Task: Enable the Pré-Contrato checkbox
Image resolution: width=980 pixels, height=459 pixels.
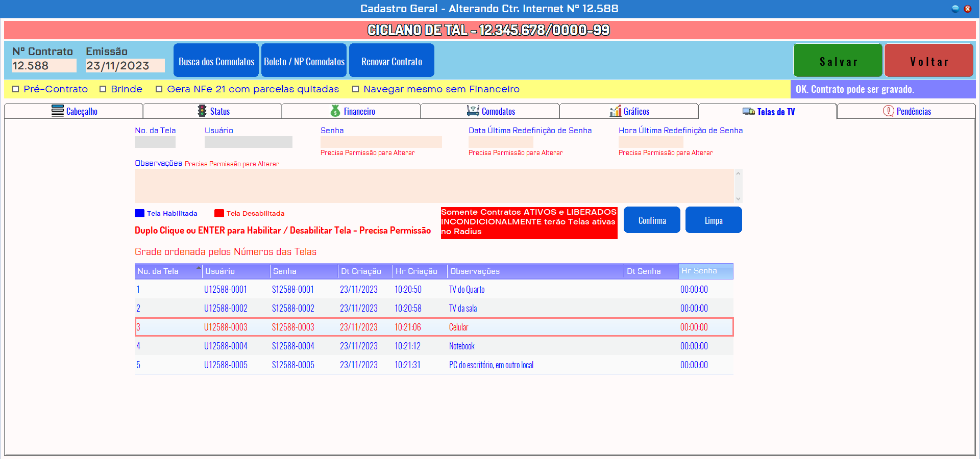Action: (x=16, y=89)
